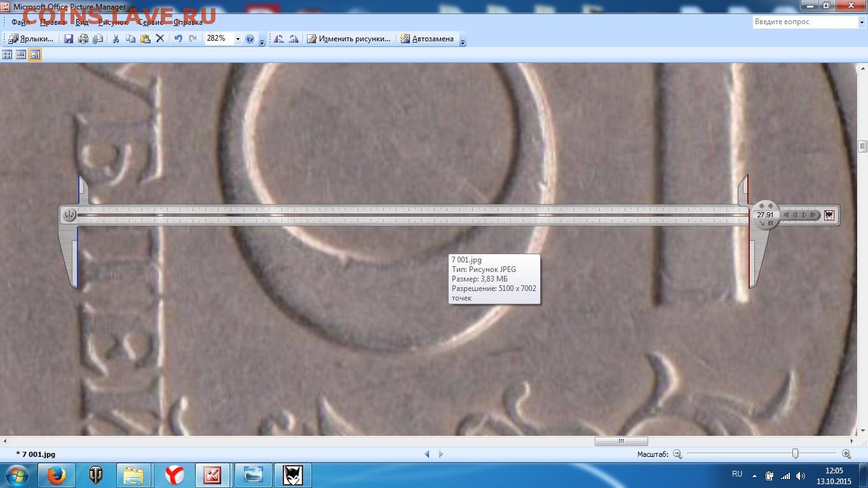The width and height of the screenshot is (868, 488).
Task: Move caliper jaw to far left
Action: (x=787, y=215)
